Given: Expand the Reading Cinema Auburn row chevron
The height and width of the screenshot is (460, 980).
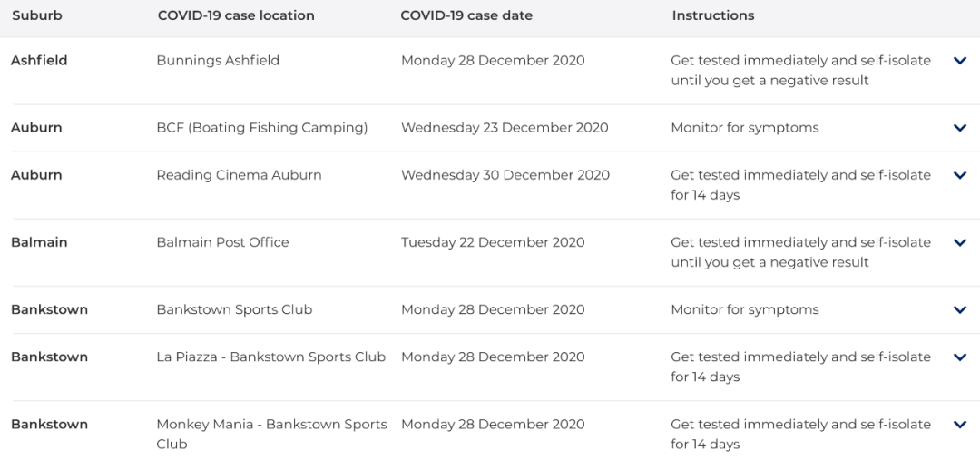Looking at the screenshot, I should [960, 175].
